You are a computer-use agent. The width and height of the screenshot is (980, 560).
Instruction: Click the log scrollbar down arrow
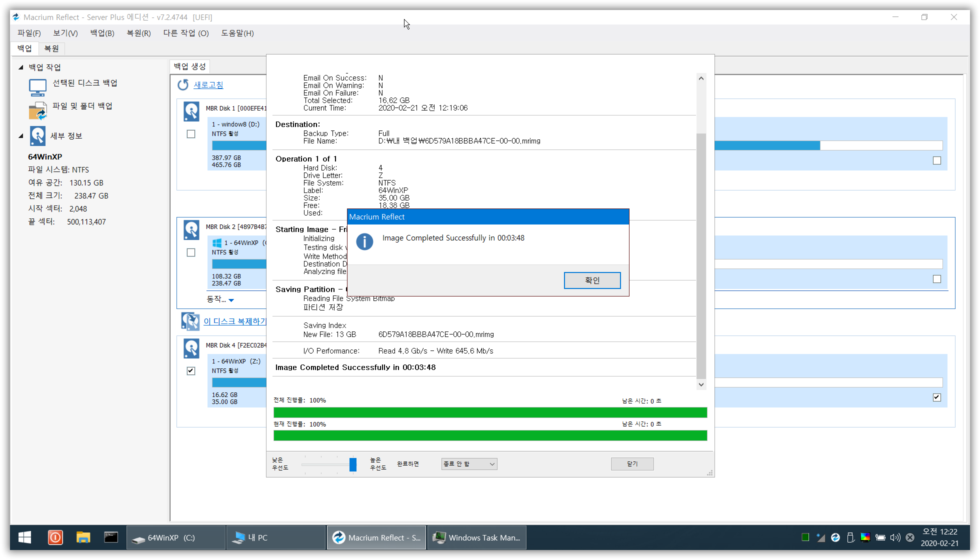coord(701,384)
